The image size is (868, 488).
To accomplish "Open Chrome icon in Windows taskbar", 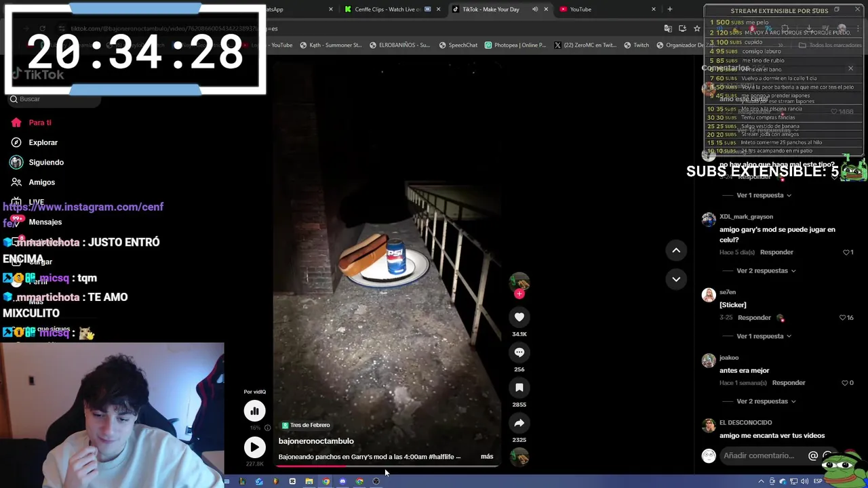I will (x=326, y=481).
